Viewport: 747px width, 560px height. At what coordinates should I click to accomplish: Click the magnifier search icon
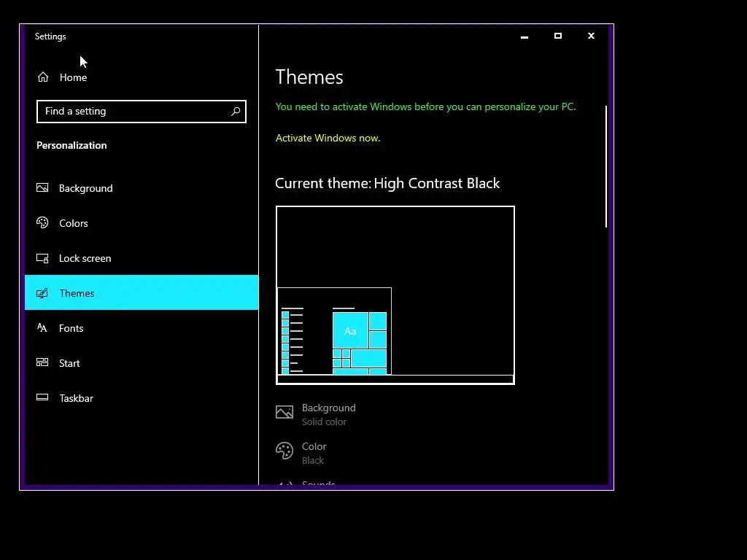[x=236, y=112]
